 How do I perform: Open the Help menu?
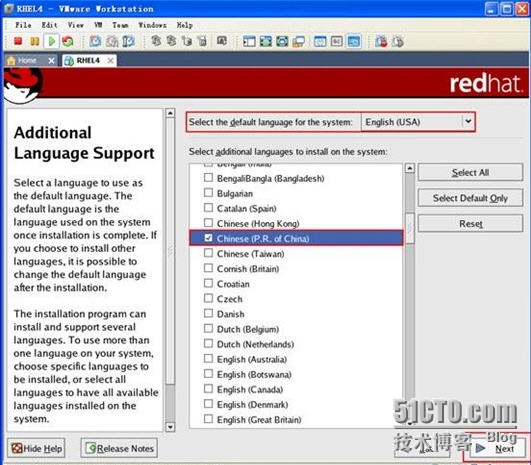(185, 25)
